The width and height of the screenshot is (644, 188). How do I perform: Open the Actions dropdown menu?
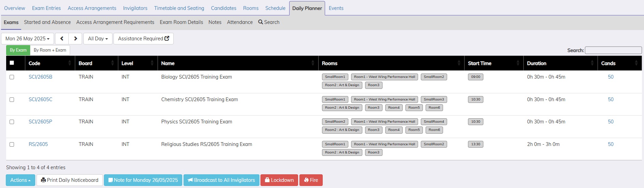[x=21, y=180]
